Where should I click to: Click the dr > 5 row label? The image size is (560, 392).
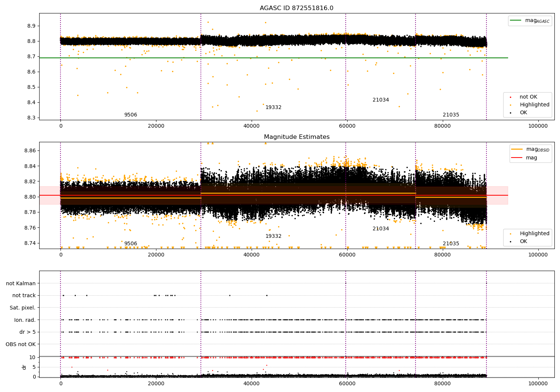tap(28, 332)
